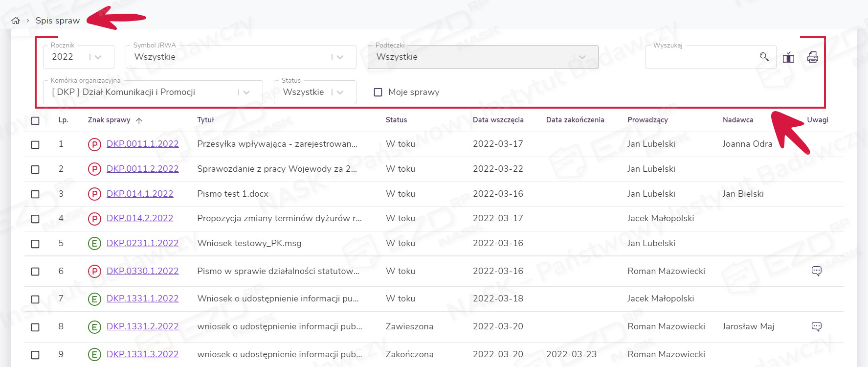This screenshot has height=367, width=868.
Task: Tick the select-all checkbox in table header
Action: pos(35,120)
